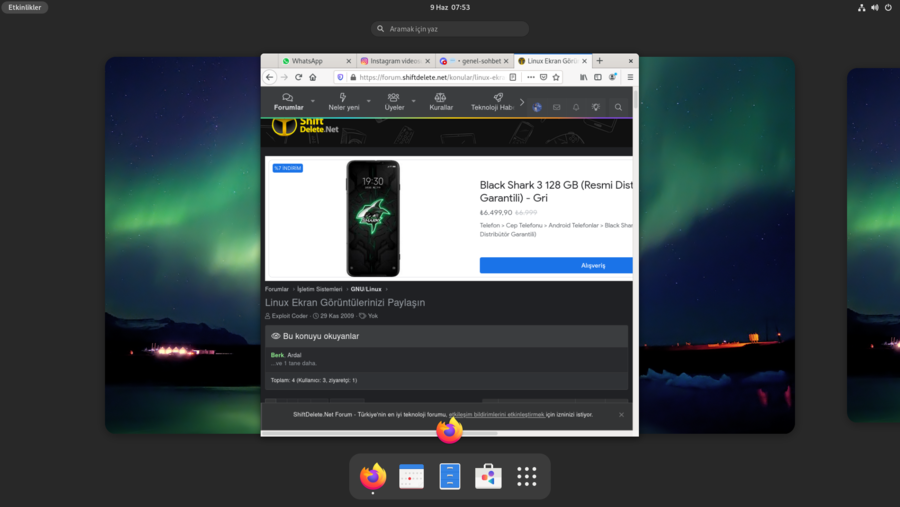Click eye icon beside Bu konuyu okuyanlar
900x507 pixels.
click(x=276, y=336)
